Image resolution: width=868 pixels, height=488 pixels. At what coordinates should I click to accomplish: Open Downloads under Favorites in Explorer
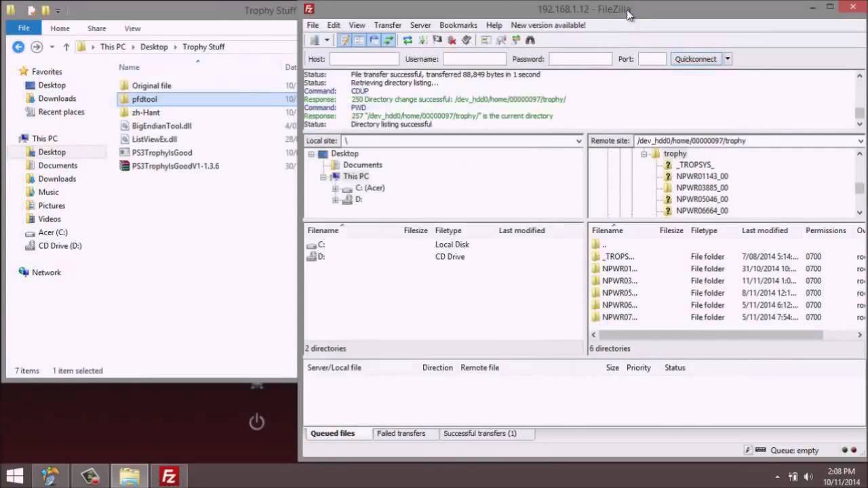pyautogui.click(x=57, y=98)
